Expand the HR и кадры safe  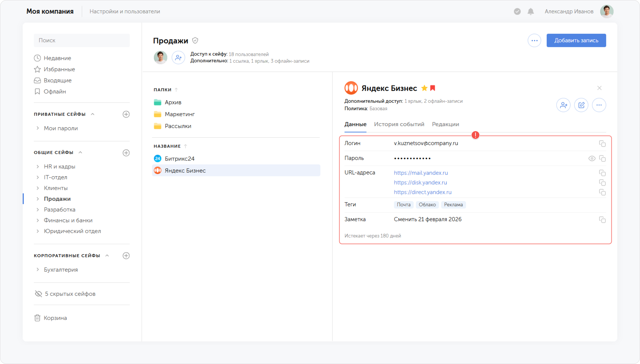tap(38, 167)
